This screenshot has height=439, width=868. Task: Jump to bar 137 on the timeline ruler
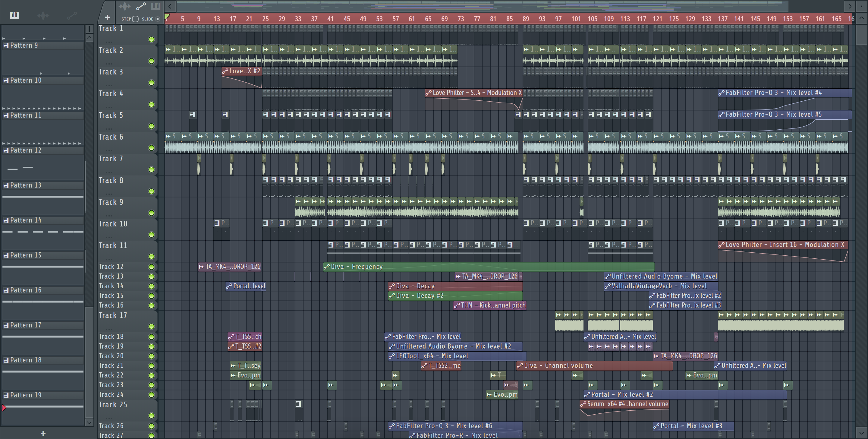722,19
